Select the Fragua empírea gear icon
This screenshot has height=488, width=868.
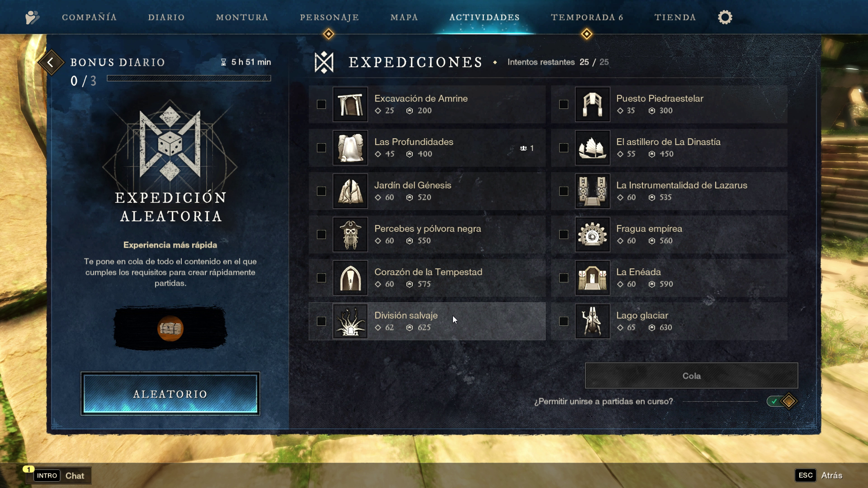[592, 235]
